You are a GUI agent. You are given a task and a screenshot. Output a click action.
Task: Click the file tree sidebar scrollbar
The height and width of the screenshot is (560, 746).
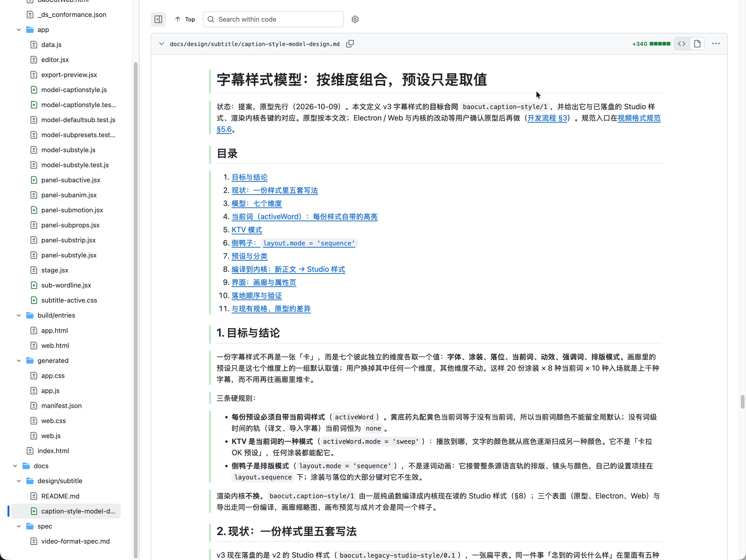click(x=136, y=310)
